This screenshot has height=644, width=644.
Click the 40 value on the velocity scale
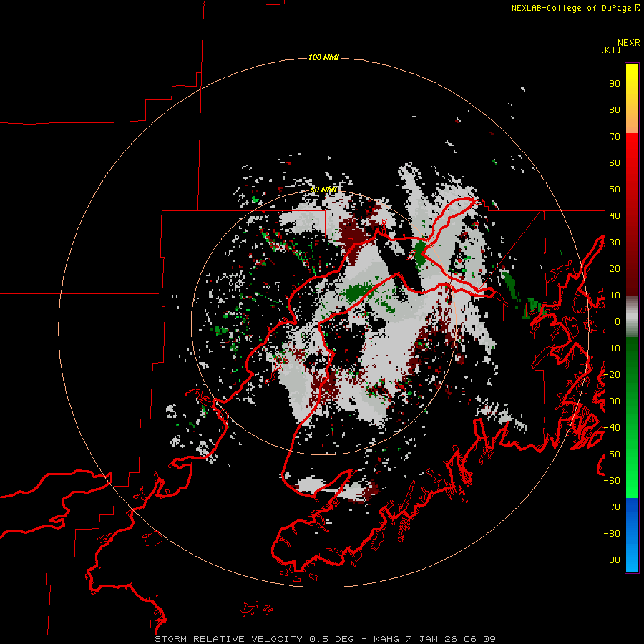[x=615, y=215]
